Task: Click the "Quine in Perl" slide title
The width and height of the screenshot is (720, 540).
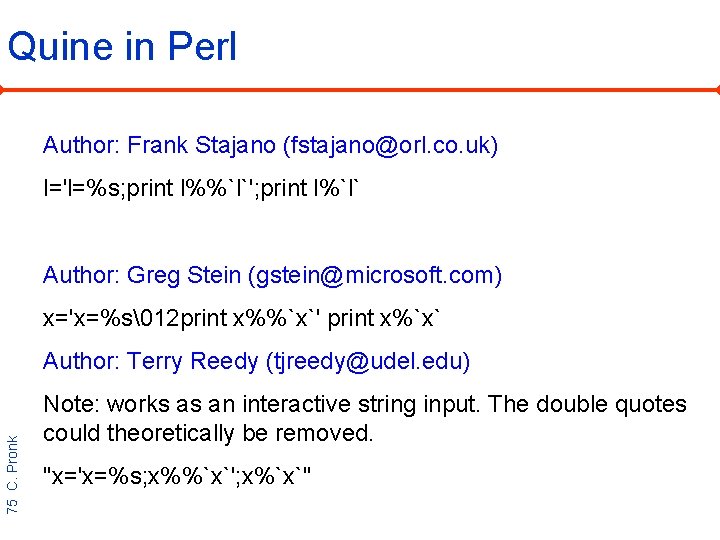Action: 122,47
